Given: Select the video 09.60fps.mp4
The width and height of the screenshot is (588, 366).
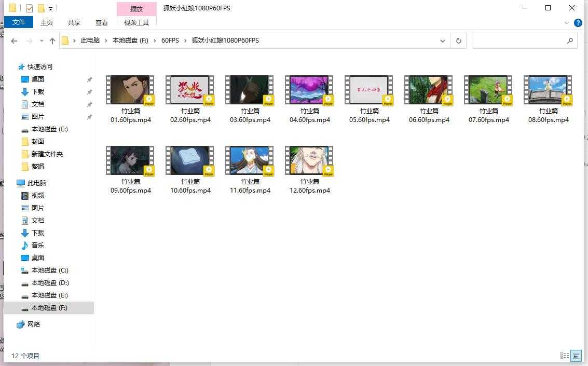Looking at the screenshot, I should point(130,170).
